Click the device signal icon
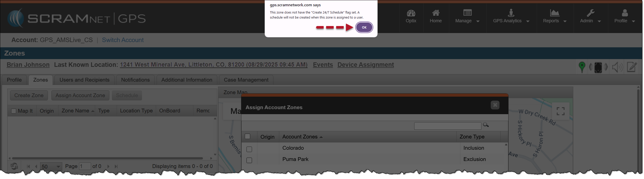The width and height of the screenshot is (644, 179). tap(598, 67)
